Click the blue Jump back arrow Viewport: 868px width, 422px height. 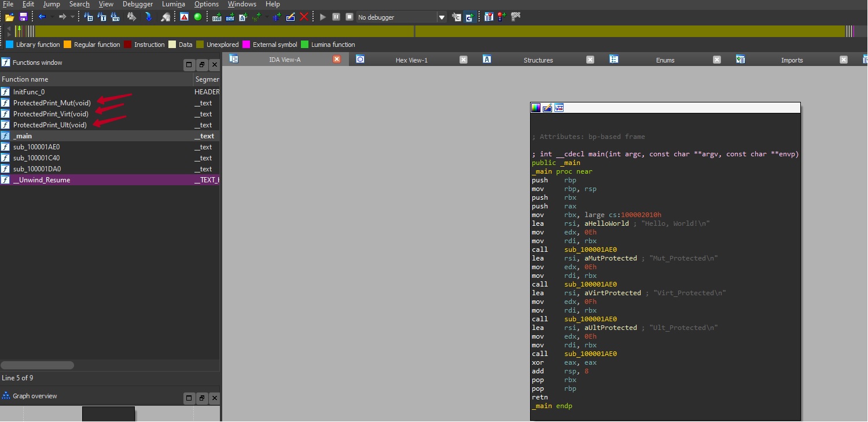[42, 17]
